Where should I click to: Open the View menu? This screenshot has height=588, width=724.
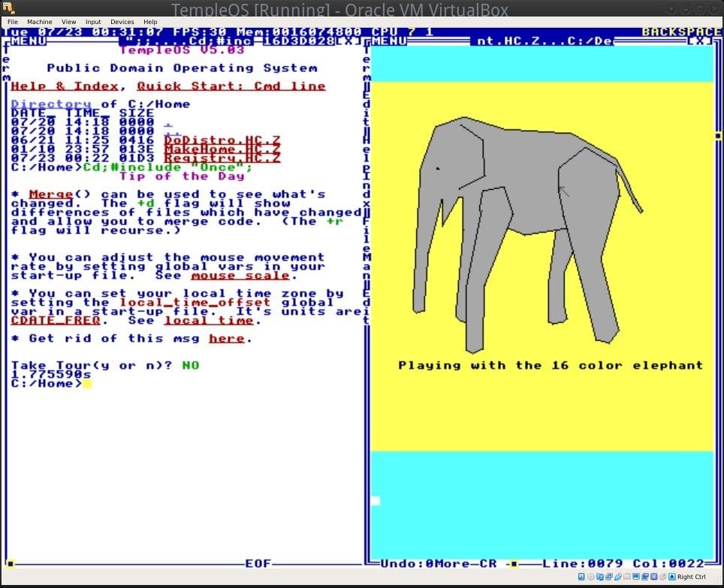69,22
